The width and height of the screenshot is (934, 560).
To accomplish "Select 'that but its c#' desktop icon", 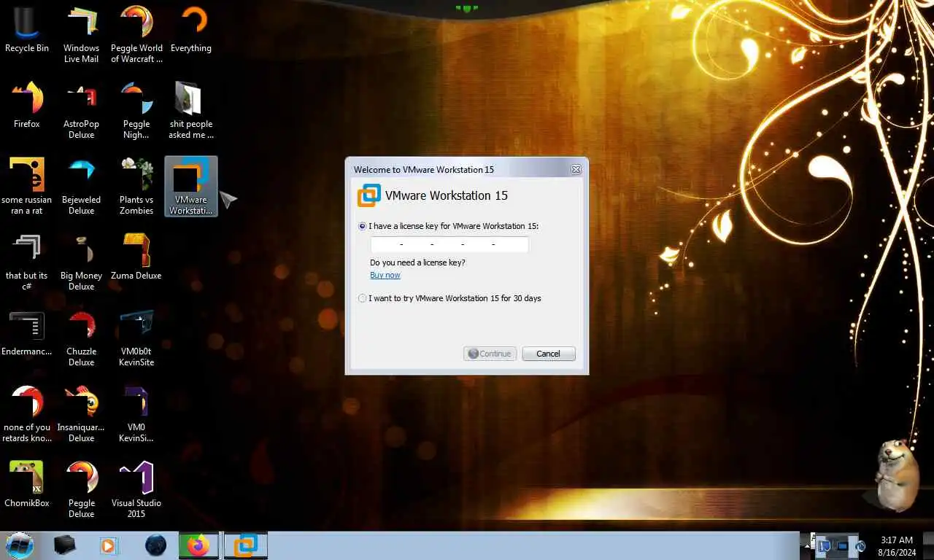I will 27,262.
